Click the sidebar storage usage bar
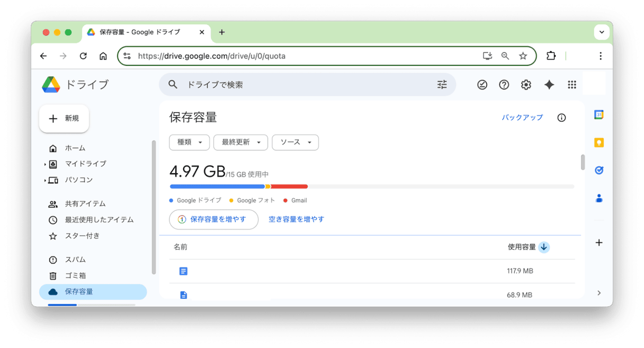 point(91,305)
